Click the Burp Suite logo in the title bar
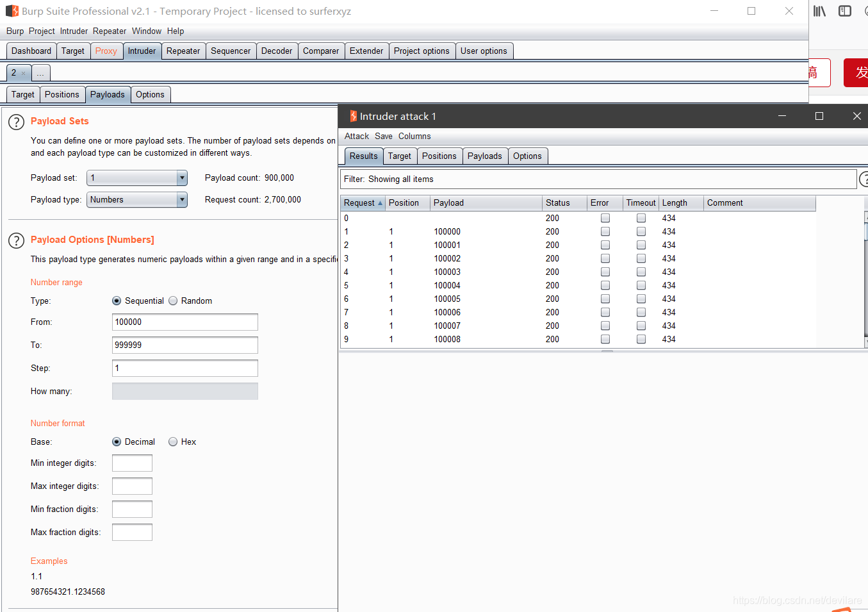 12,11
